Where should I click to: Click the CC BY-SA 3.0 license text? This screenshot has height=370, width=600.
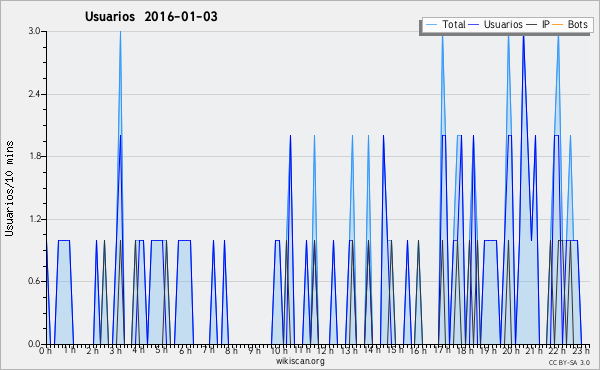pos(569,362)
